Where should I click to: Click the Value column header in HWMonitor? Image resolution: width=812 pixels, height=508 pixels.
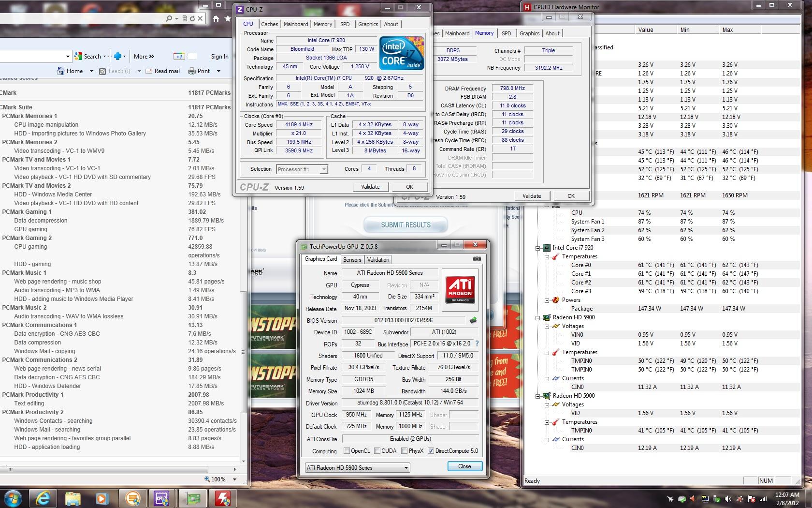(x=656, y=30)
